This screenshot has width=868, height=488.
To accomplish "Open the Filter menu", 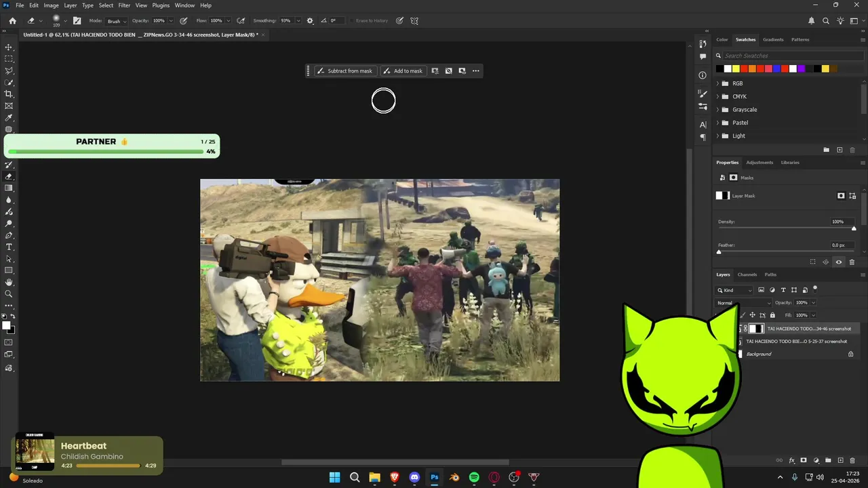I will [x=124, y=5].
